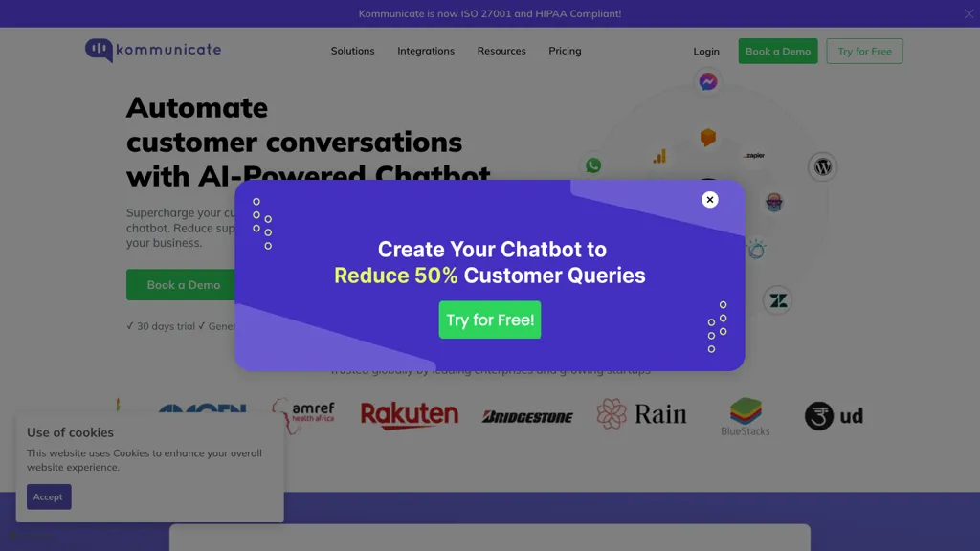Click the green Book a Demo button
Screen dimensions: 980x551
click(777, 51)
